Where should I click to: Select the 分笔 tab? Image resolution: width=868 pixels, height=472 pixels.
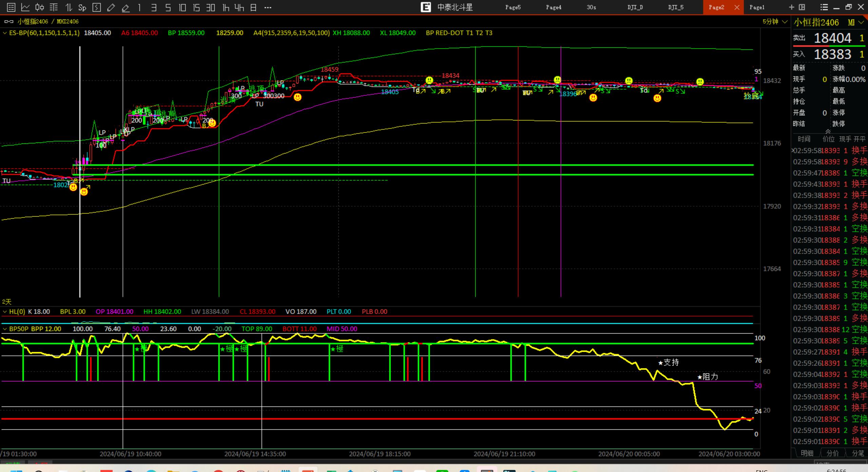tap(858, 453)
